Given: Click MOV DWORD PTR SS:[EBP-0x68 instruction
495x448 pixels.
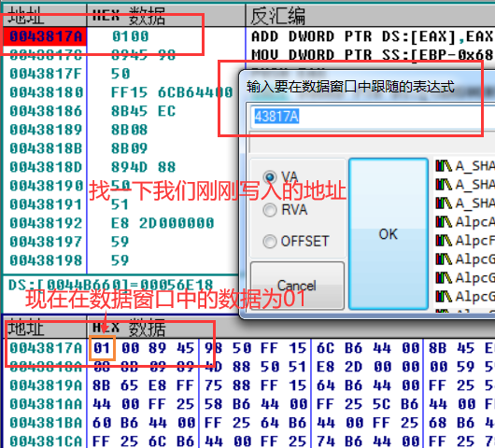Looking at the screenshot, I should pos(372,55).
